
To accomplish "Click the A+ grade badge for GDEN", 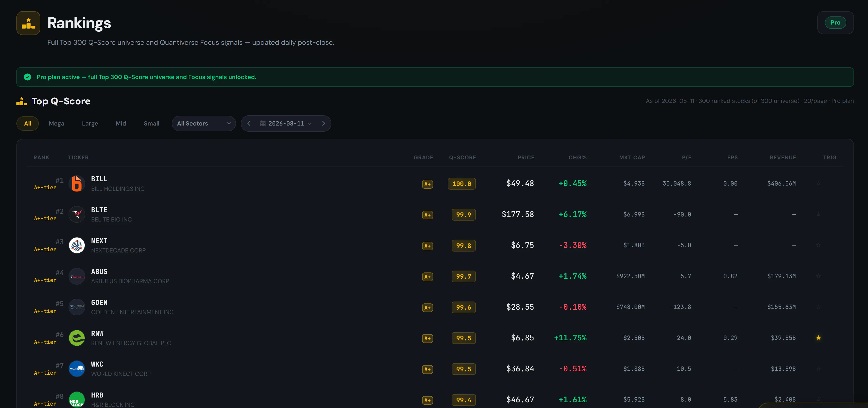I will [427, 307].
